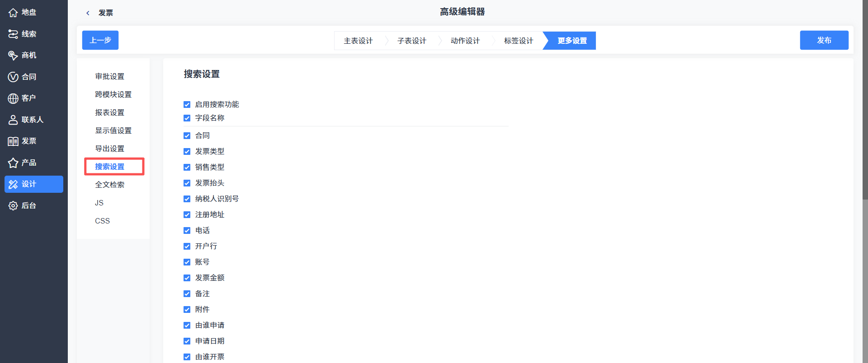Open the 发票 book icon in sidebar

13,141
